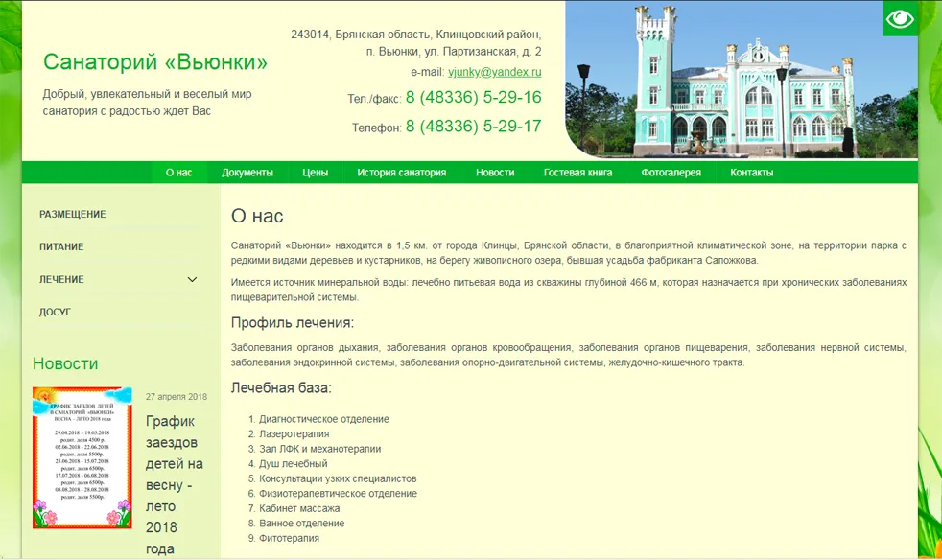Click list item Зал ЛФК и механотерапии

click(319, 449)
